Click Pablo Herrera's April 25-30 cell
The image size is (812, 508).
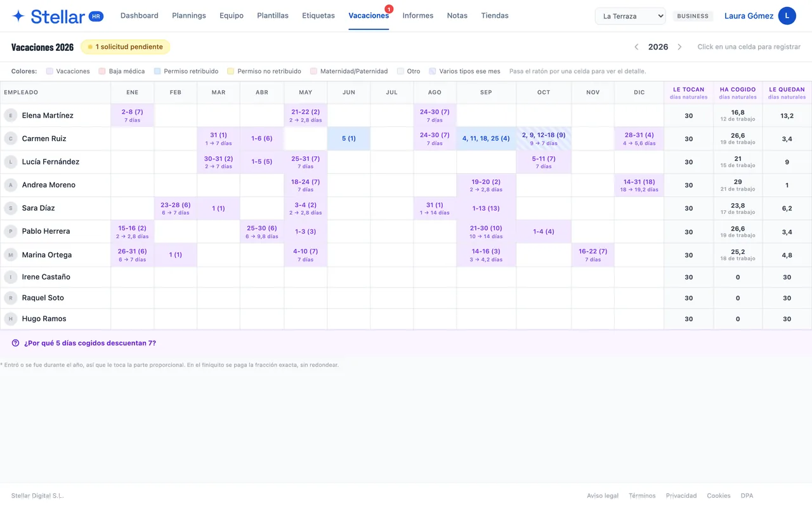click(262, 231)
